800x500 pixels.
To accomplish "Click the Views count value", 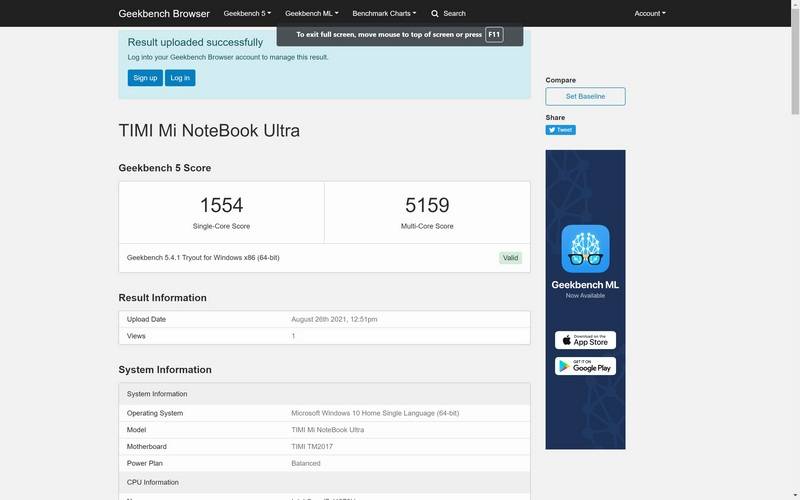I will tap(293, 336).
